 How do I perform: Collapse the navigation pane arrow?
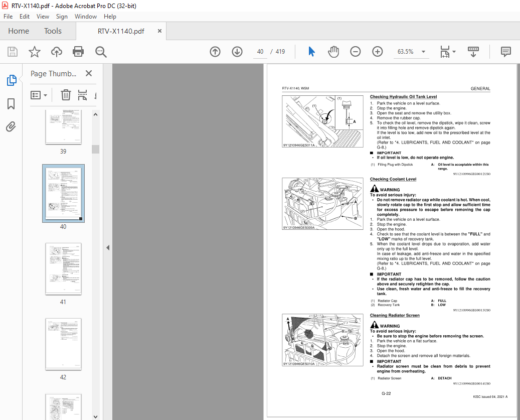pyautogui.click(x=107, y=247)
